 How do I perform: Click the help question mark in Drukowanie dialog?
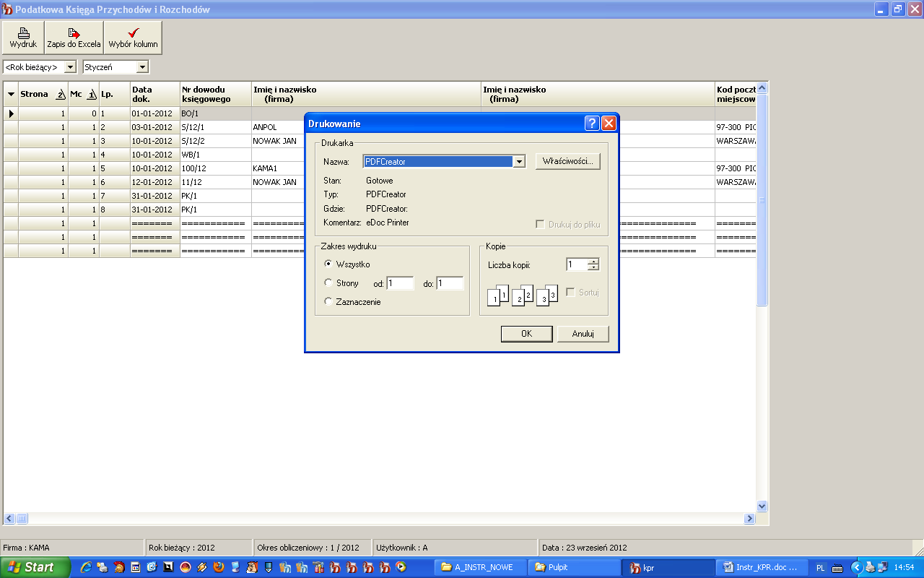click(x=592, y=124)
